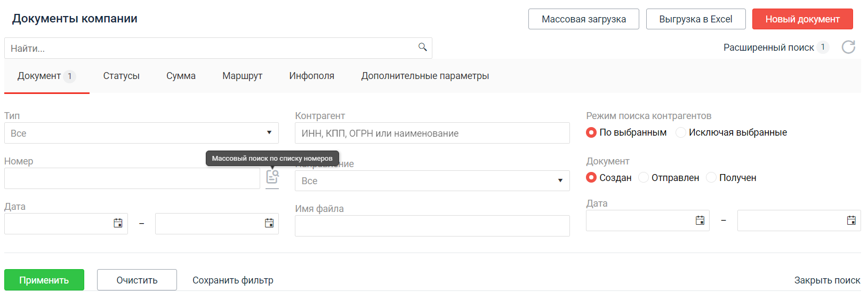868x299 pixels.
Task: Focus the 'Контрагент' input field
Action: (x=432, y=133)
